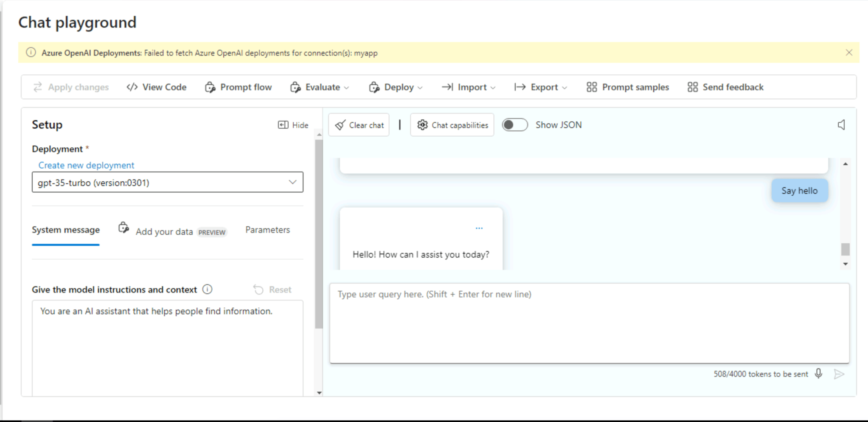Open the gpt-35-turbo deployment dropdown
868x422 pixels.
point(168,182)
